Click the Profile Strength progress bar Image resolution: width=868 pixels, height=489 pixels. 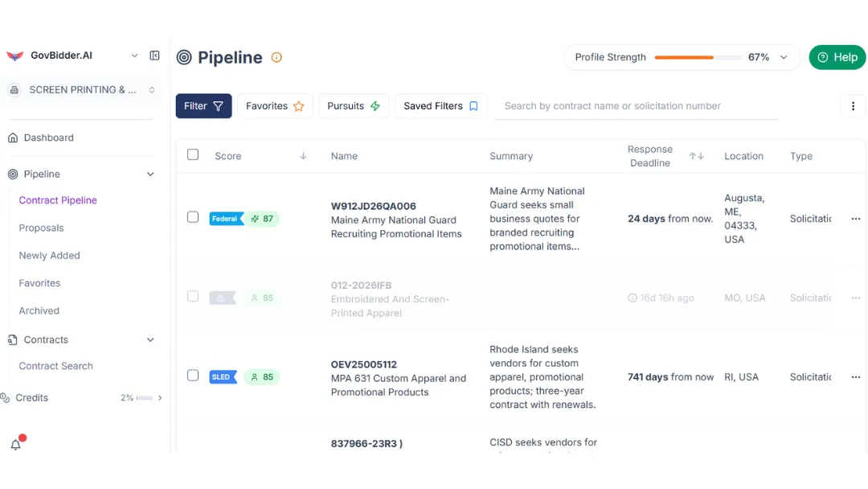698,57
